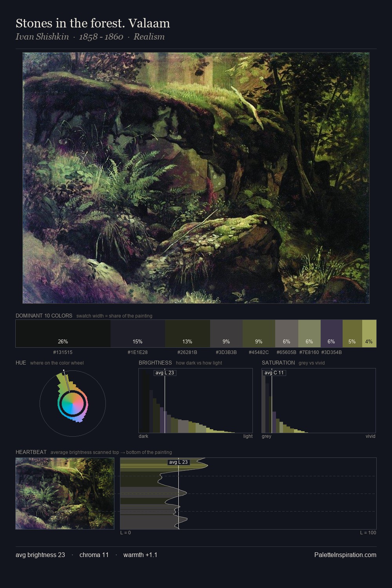Click the 'DOMINANT 10 COLORS' heading
The width and height of the screenshot is (392, 588).
point(44,316)
